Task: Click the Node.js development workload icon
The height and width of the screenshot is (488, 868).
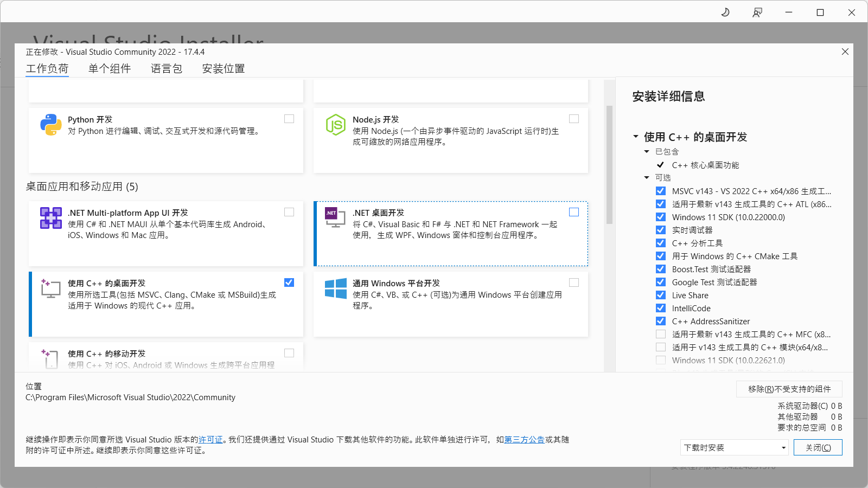Action: coord(336,125)
